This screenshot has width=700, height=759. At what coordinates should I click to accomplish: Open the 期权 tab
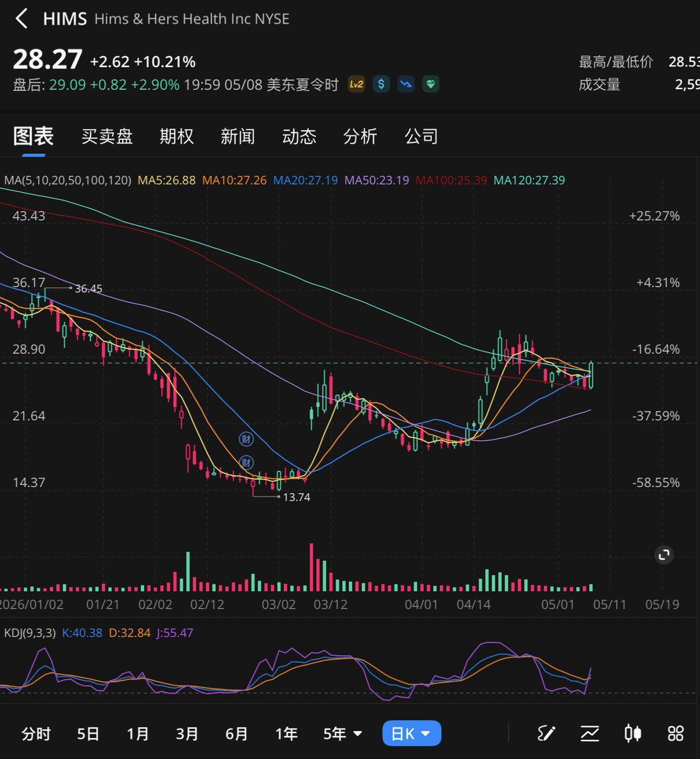pos(176,136)
